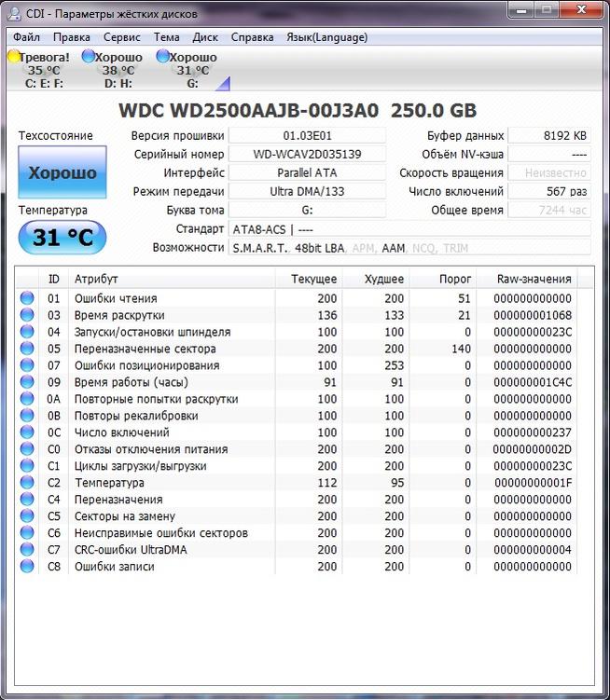The width and height of the screenshot is (610, 700).
Task: Click the Буква тома field G:
Action: 307,211
